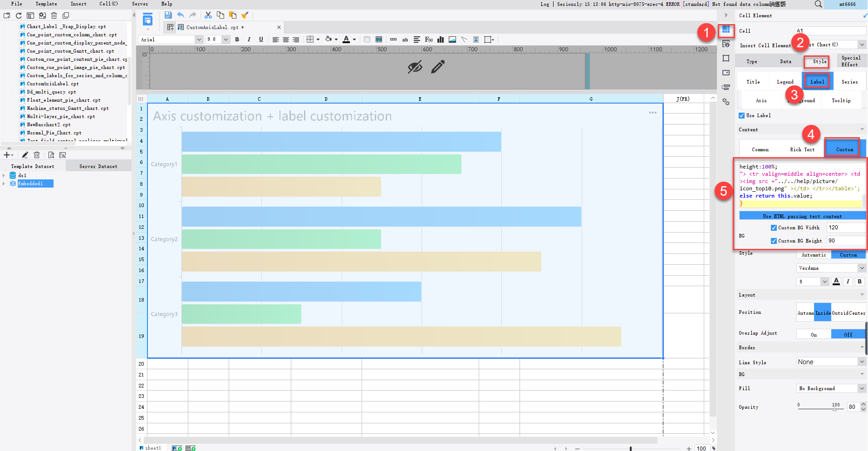868x451 pixels.
Task: Insert a formula with the F(x) icon
Action: coord(429,40)
